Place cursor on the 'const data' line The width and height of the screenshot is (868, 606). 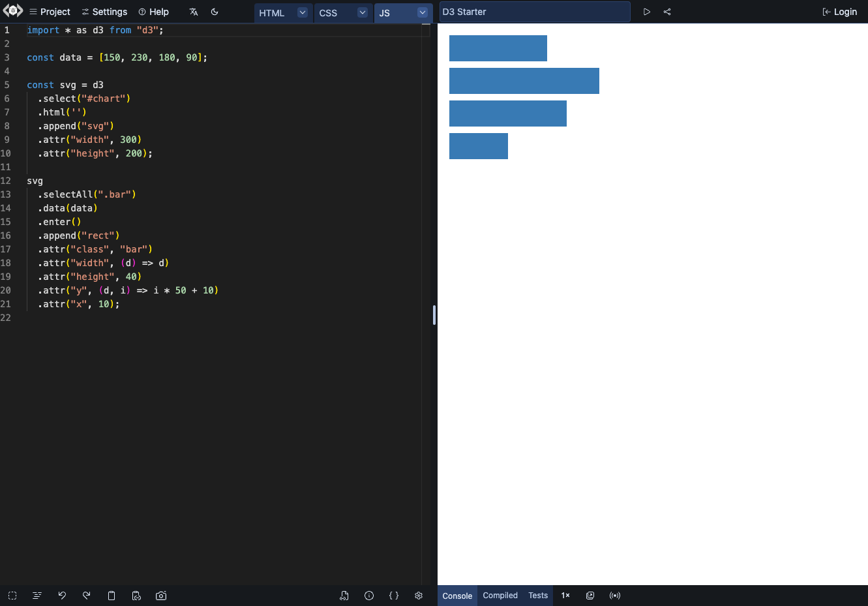tap(117, 57)
